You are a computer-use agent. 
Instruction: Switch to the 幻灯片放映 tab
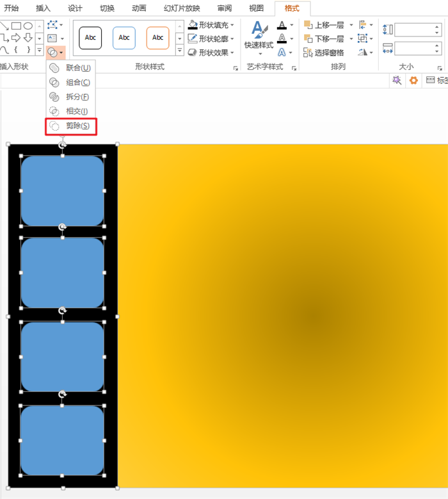[182, 8]
